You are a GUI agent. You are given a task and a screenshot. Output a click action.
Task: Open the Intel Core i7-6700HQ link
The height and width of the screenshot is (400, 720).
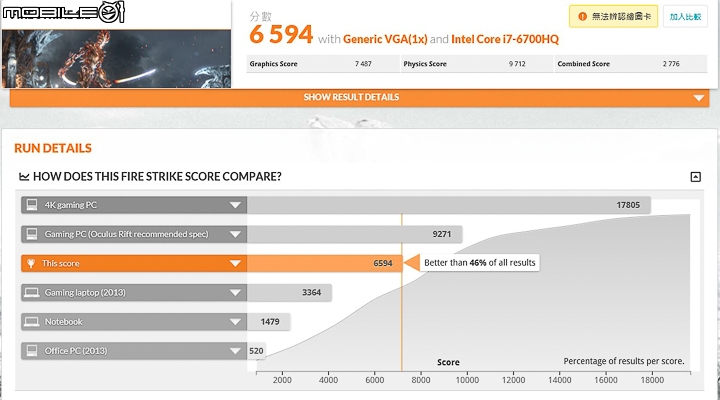[505, 39]
